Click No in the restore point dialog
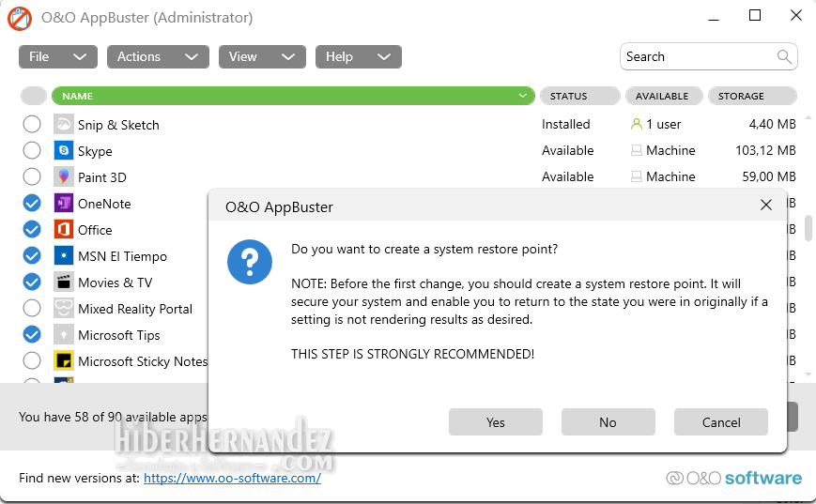The image size is (816, 504). tap(608, 421)
